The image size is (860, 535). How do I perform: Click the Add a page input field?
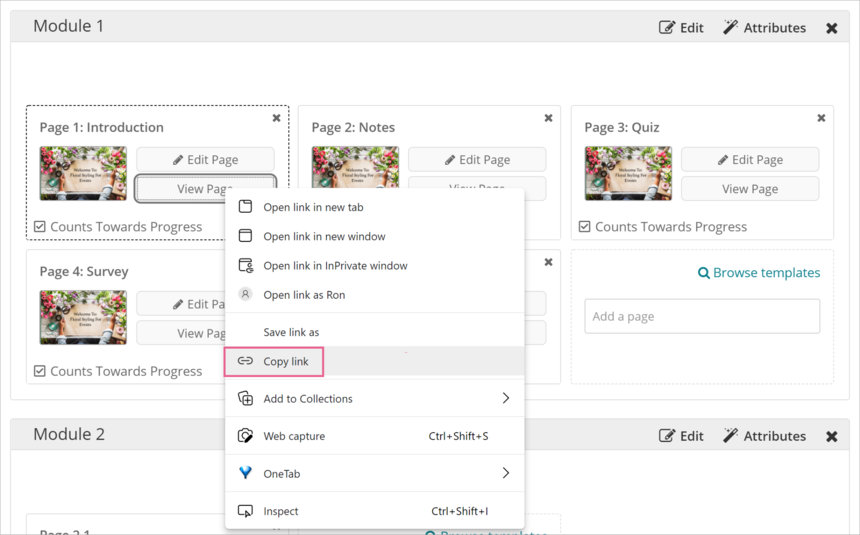tap(702, 316)
